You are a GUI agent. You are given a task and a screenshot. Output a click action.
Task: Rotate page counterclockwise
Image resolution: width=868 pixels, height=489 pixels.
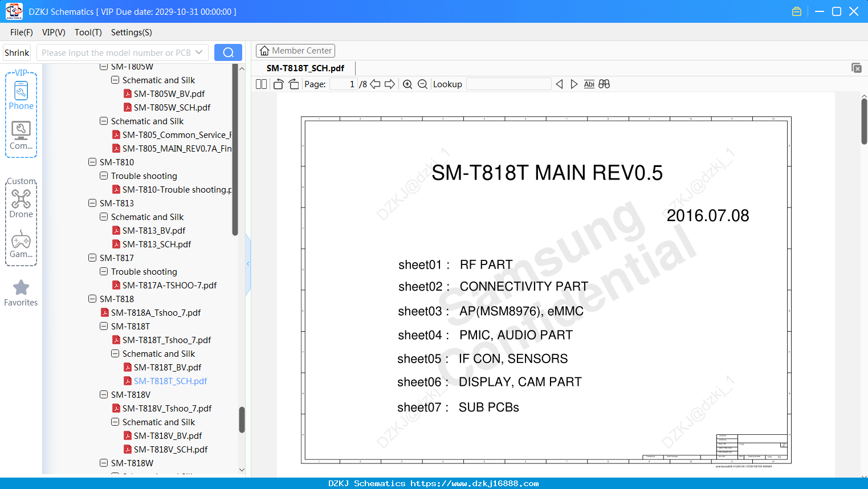[278, 84]
